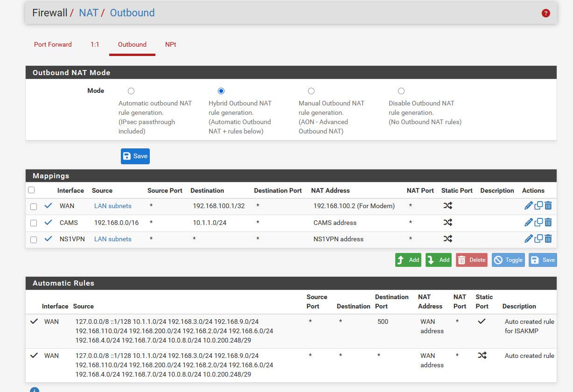This screenshot has height=392, width=573.
Task: Switch to the 1:1 tab
Action: [x=95, y=44]
